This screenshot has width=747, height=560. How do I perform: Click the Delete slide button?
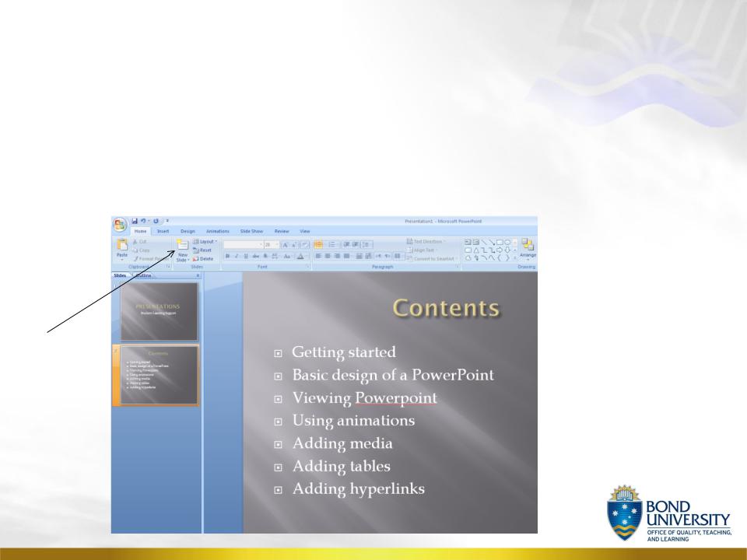[x=203, y=259]
